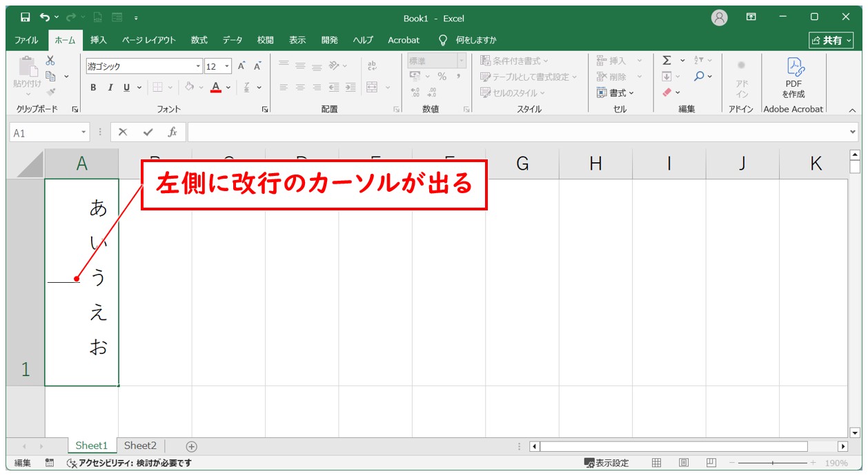Viewport: 868px width, 476px height.
Task: Toggle underline formatting
Action: pyautogui.click(x=127, y=88)
